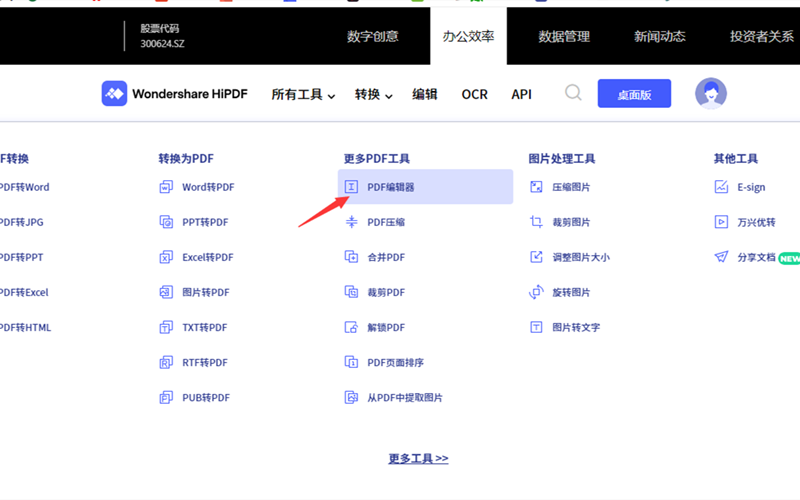This screenshot has height=500, width=800.
Task: Click the 更多工具 >> link
Action: point(418,459)
